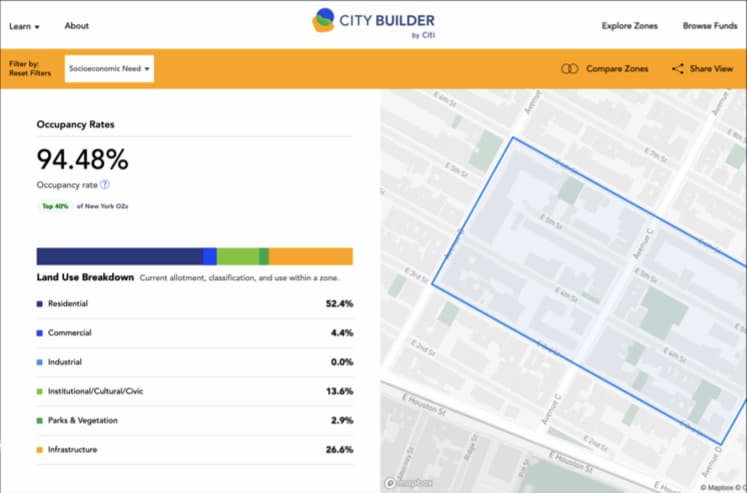Screen dimensions: 747x493
Task: Open the Learn dropdown menu
Action: click(24, 26)
